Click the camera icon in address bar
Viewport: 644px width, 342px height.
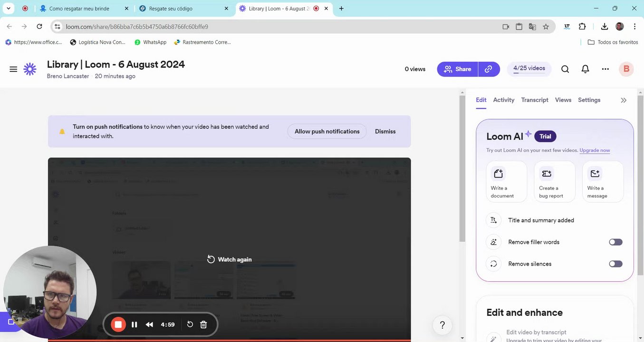click(506, 27)
